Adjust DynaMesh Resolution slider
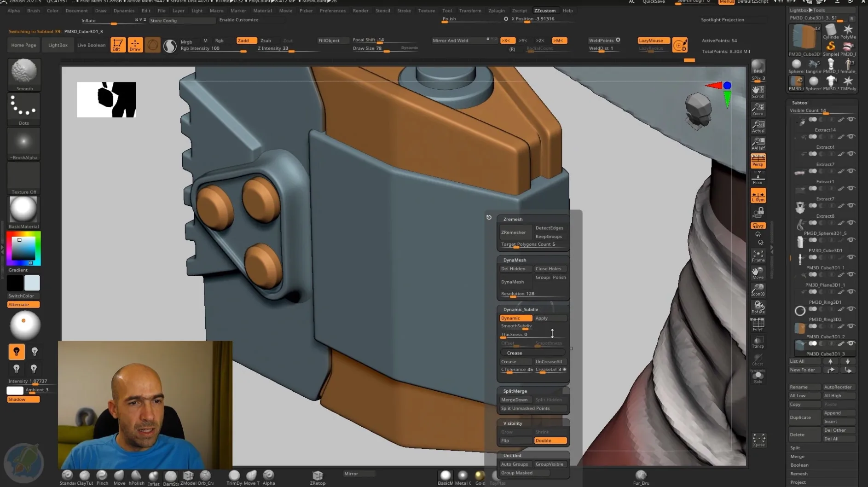Viewport: 868px width, 487px height. (x=533, y=294)
